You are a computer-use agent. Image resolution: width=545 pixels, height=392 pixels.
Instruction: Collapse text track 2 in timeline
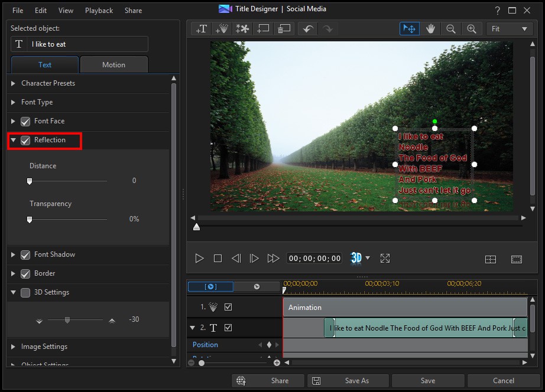(192, 328)
